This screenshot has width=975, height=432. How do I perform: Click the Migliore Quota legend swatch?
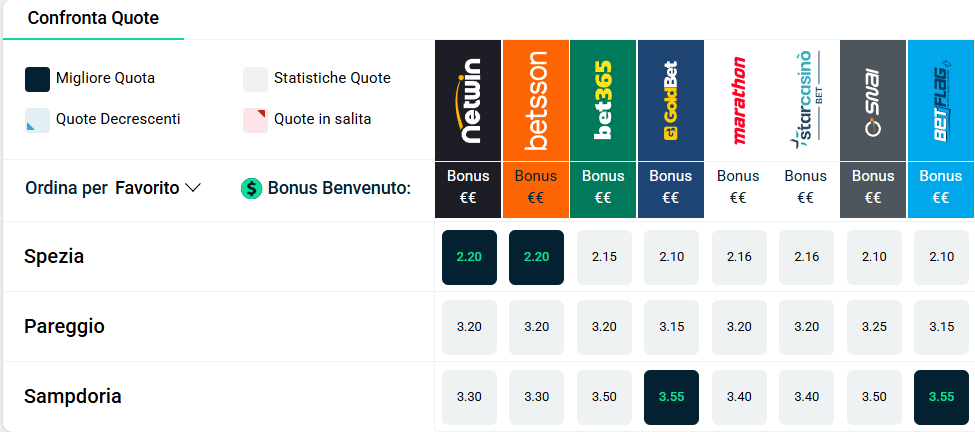[x=37, y=80]
